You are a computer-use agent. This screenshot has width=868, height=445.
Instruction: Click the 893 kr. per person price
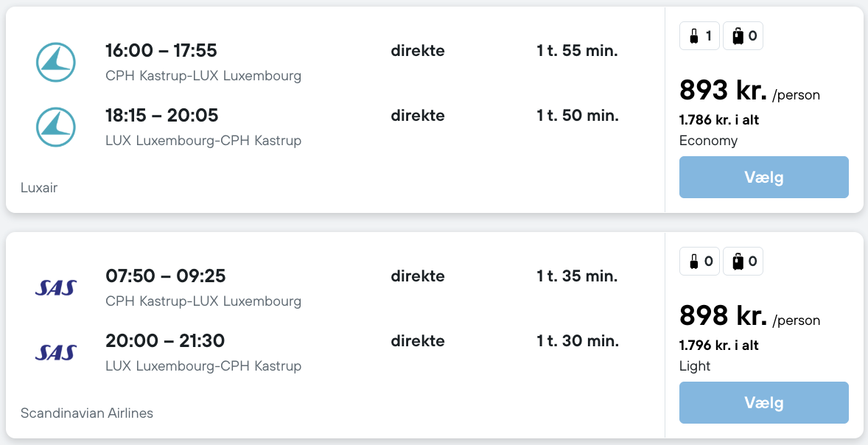coord(724,91)
